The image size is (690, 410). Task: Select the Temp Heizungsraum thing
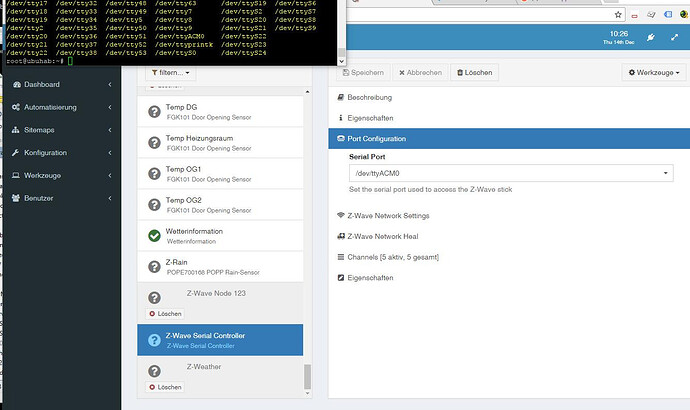(x=220, y=143)
